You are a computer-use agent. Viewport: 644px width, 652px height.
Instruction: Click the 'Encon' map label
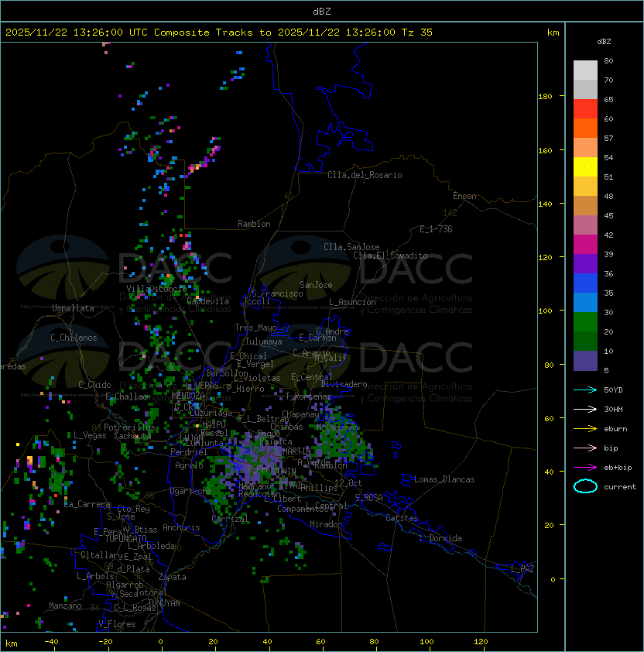tap(464, 196)
